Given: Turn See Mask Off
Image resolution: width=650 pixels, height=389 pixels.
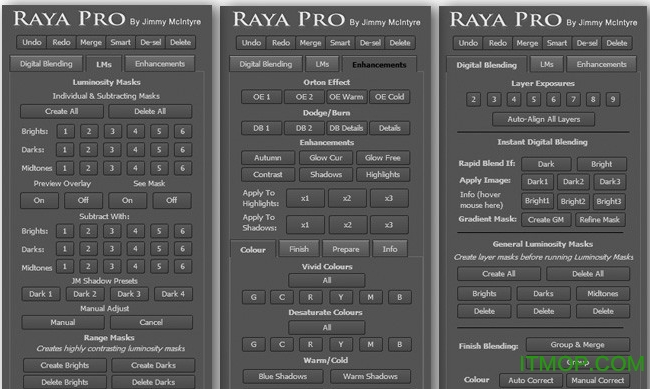Looking at the screenshot, I should coord(172,200).
